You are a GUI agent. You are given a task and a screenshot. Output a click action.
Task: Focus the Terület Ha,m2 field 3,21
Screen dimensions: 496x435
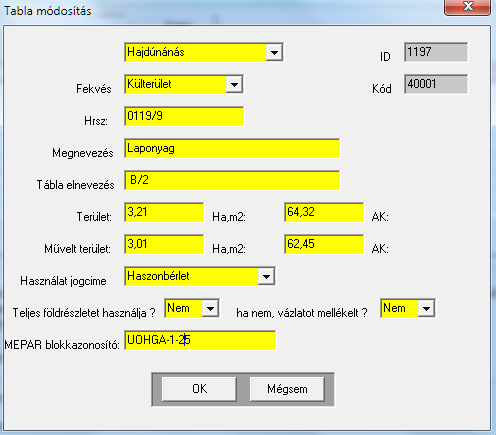click(164, 212)
